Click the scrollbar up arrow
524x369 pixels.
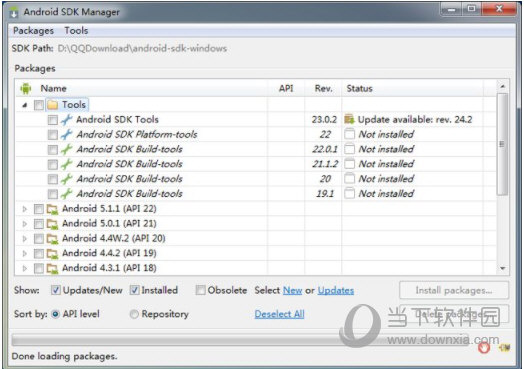502,87
